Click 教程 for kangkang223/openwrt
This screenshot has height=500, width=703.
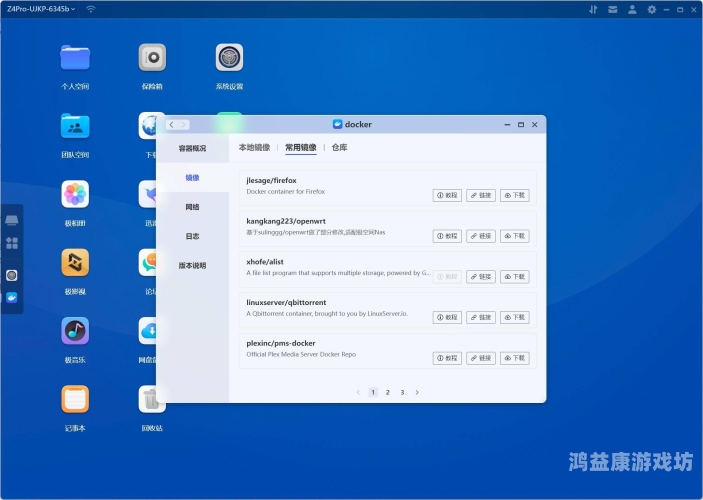click(x=447, y=236)
